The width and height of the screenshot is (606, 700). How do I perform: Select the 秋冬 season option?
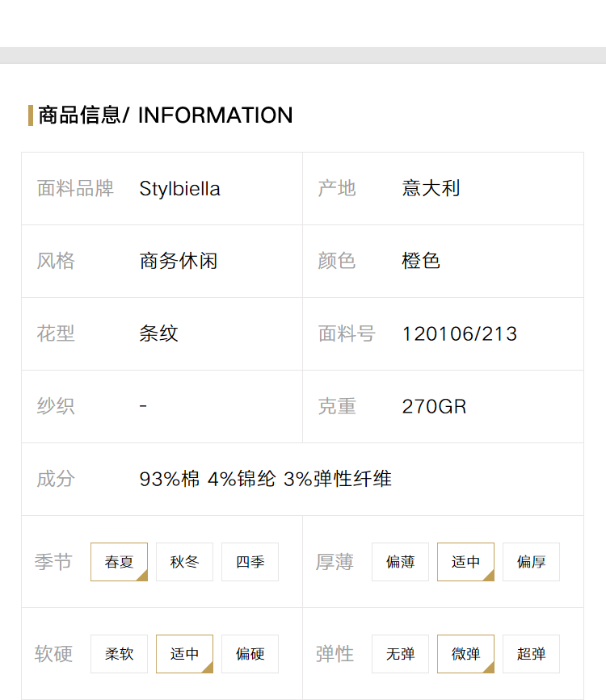184,562
